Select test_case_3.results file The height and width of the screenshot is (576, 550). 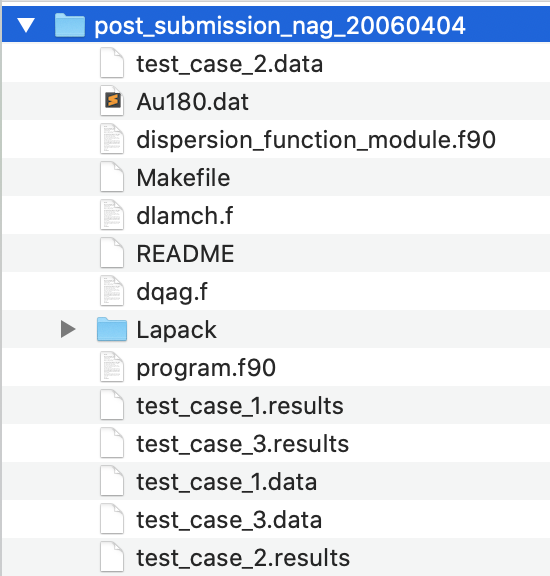(242, 444)
